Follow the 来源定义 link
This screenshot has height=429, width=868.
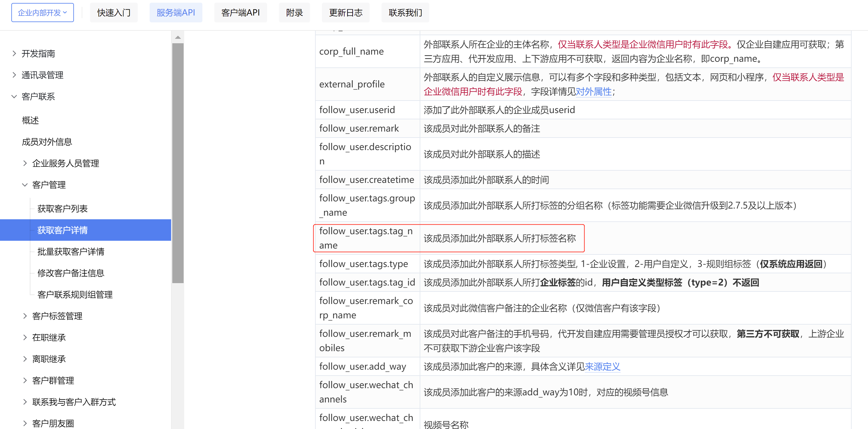602,367
